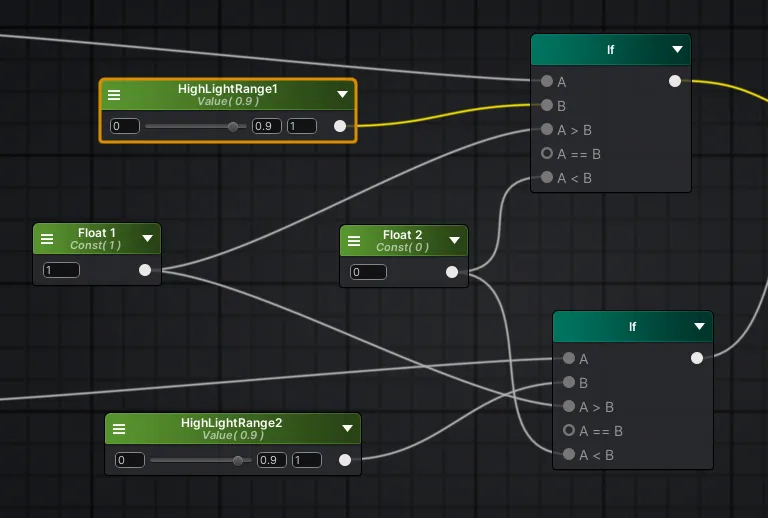Click the Float 2 value input field

click(x=367, y=272)
